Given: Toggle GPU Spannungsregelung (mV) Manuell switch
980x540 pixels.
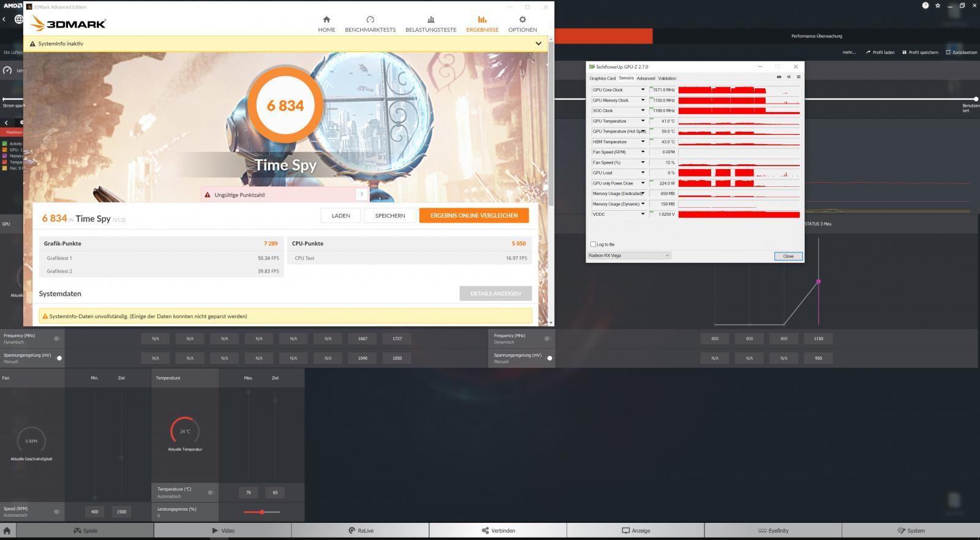Looking at the screenshot, I should click(x=58, y=358).
